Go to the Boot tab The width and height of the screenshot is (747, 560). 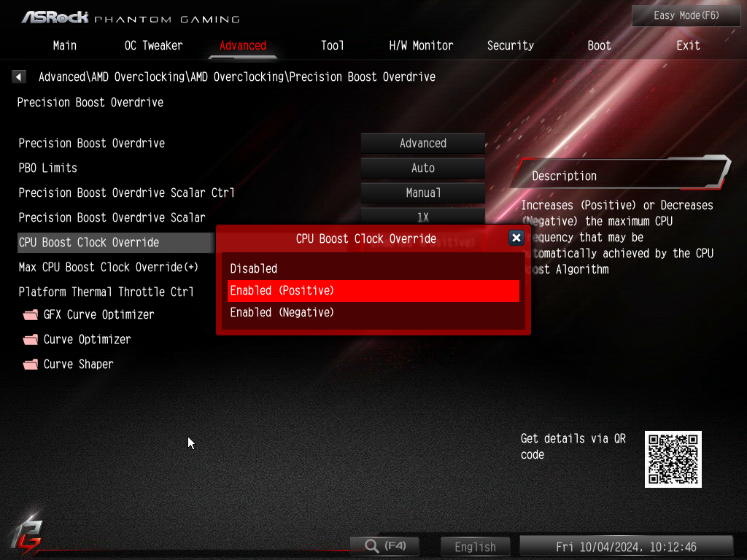pyautogui.click(x=599, y=46)
